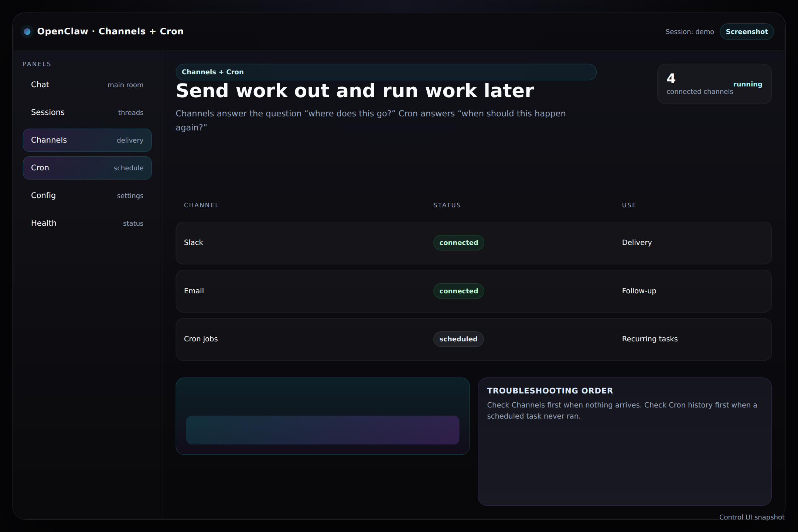798x532 pixels.
Task: Click the 4 connected channels card
Action: (x=715, y=84)
